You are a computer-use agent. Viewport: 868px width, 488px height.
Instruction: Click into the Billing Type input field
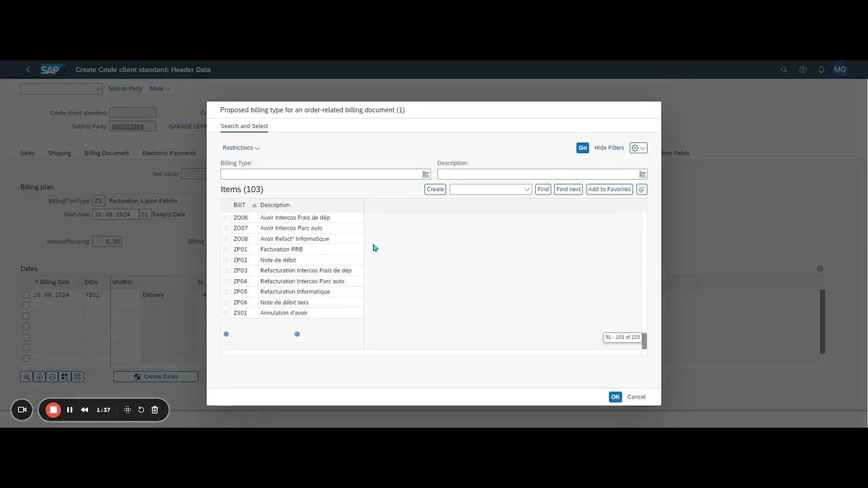pyautogui.click(x=321, y=174)
